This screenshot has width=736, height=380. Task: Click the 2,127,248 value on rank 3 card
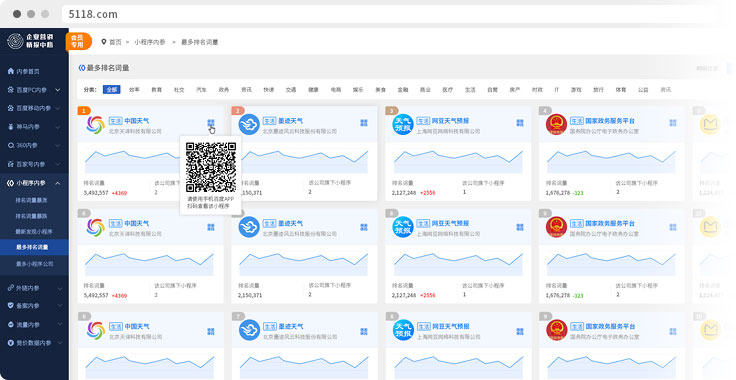(404, 193)
